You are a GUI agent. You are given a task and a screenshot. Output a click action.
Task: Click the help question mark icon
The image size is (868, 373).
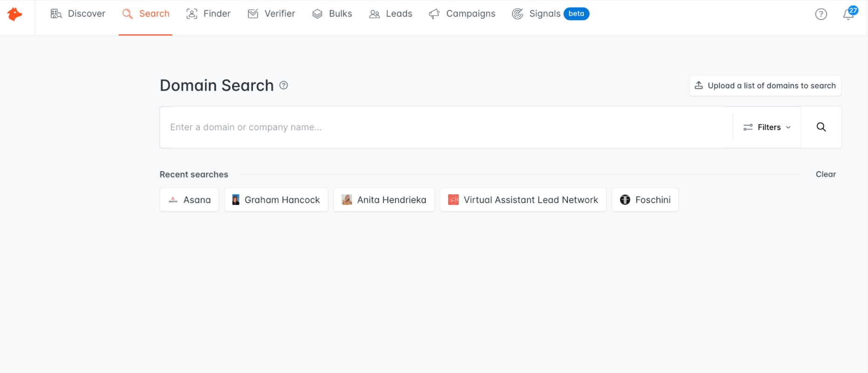[x=821, y=14]
